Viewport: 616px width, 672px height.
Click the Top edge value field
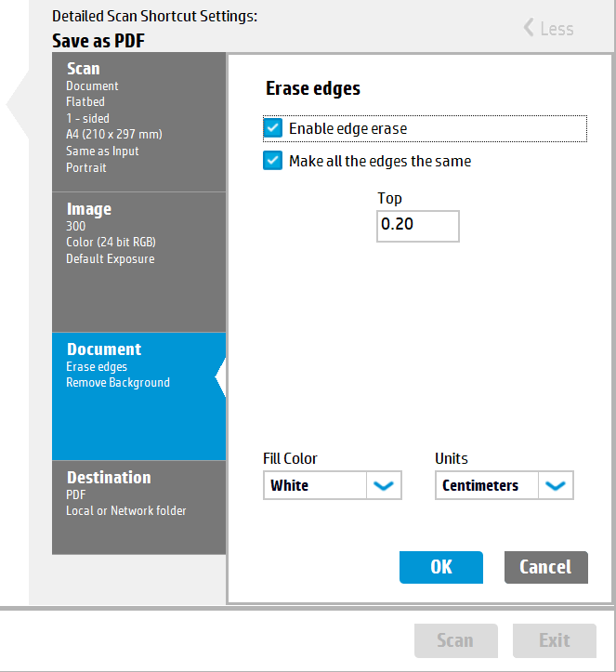click(417, 226)
